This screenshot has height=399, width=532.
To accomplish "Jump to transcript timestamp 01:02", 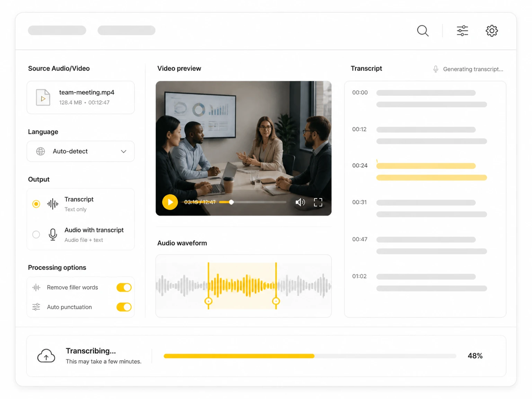I will [x=359, y=276].
